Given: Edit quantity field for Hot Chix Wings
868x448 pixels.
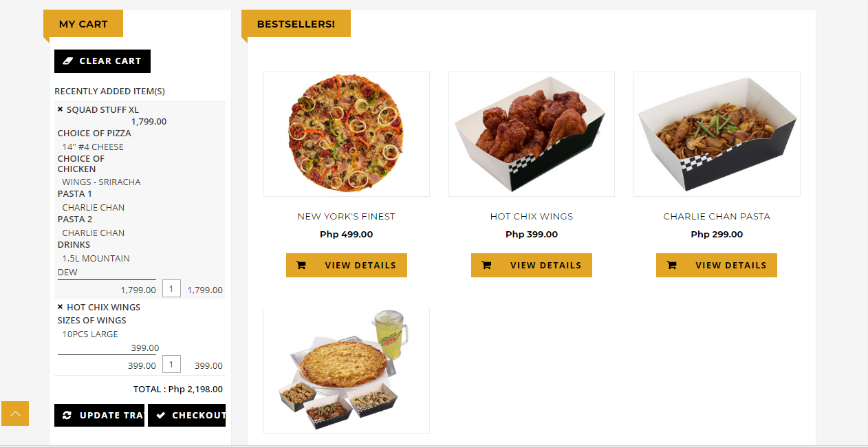Looking at the screenshot, I should tap(171, 364).
